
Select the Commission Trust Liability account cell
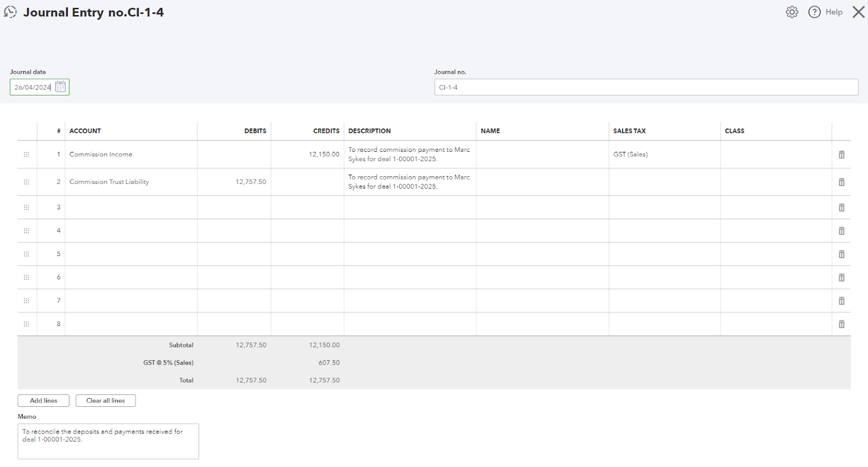[x=131, y=182]
